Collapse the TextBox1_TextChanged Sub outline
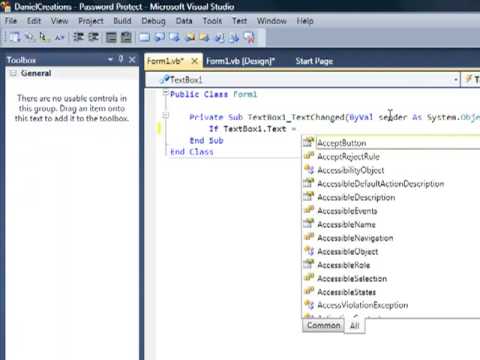This screenshot has width=480, height=360. (x=166, y=115)
